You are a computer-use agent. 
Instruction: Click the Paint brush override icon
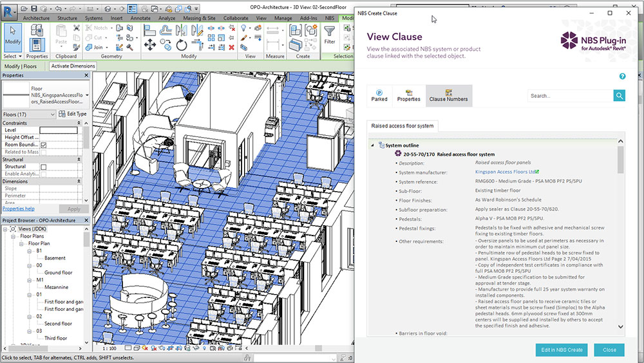pos(244,38)
